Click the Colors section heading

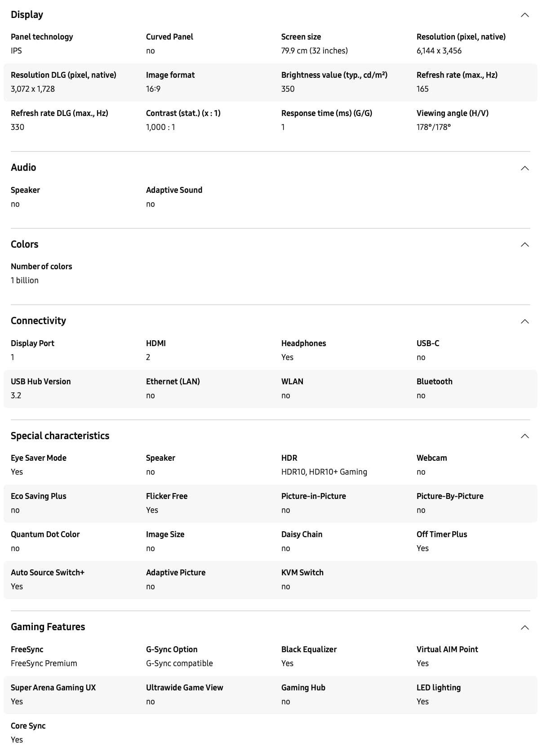click(x=25, y=245)
